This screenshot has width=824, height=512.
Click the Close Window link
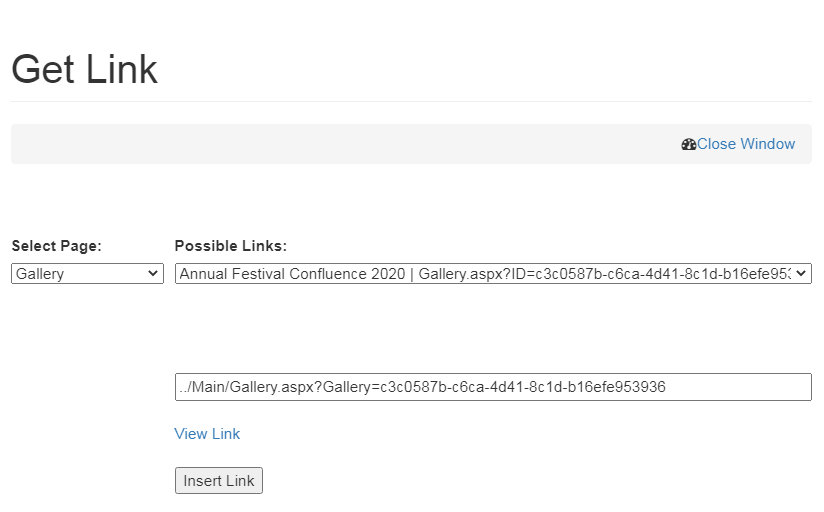tap(745, 144)
